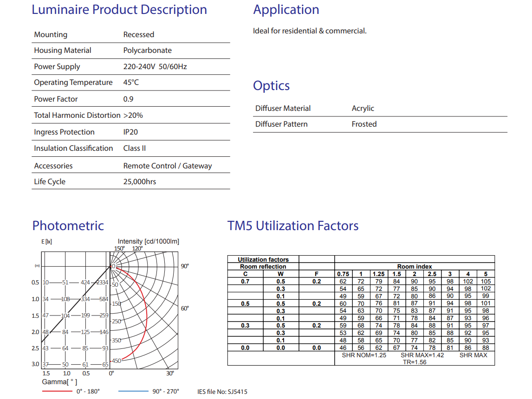Select the 25,000hrs life cycle value
The height and width of the screenshot is (399, 532).
[140, 182]
